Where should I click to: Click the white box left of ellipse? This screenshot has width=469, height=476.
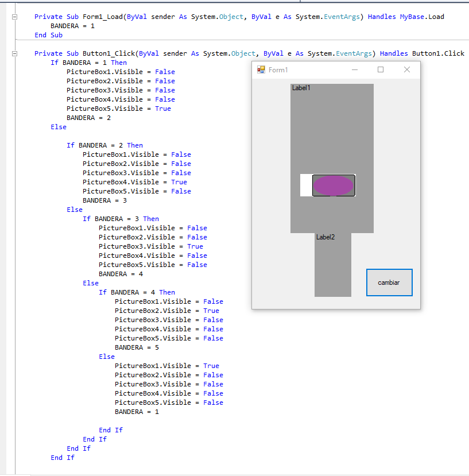306,185
